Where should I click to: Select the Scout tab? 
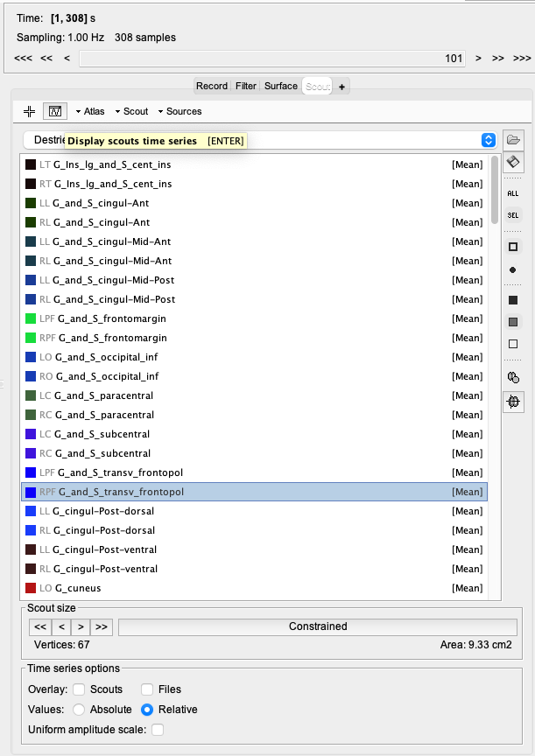point(318,87)
